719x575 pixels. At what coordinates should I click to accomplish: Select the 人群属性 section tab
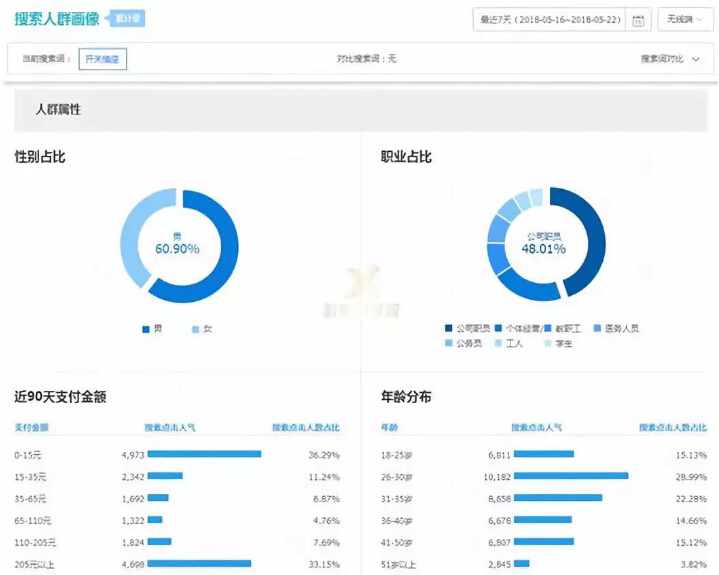[58, 110]
